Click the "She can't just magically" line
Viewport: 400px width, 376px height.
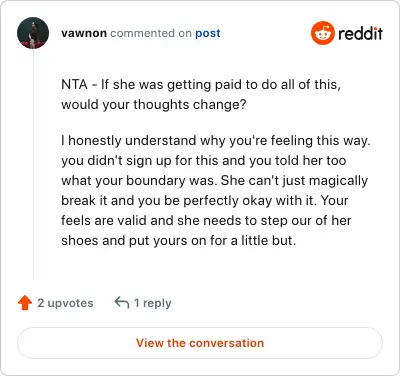215,181
